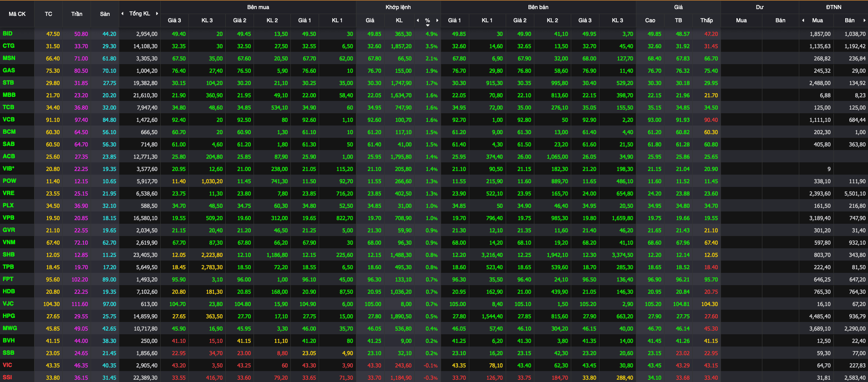This screenshot has width=868, height=382.
Task: Open the GVR stock ticker
Action: 9,230
